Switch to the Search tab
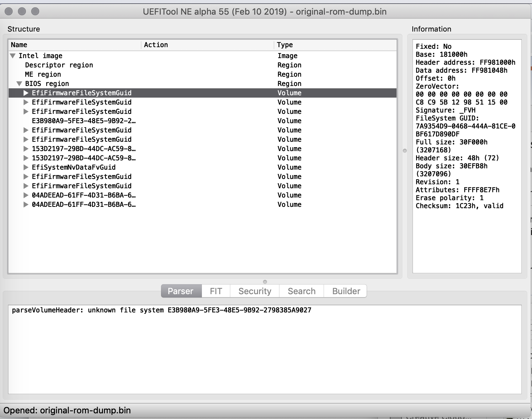Screen dimensions: 532x419 (x=302, y=291)
